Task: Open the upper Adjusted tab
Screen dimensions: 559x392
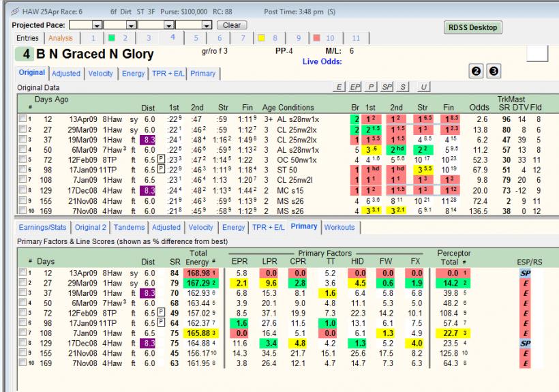Action: click(x=66, y=74)
